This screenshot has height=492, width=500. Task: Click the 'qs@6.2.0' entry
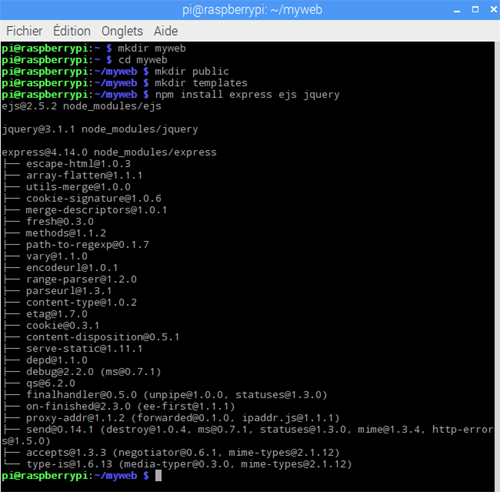51,384
